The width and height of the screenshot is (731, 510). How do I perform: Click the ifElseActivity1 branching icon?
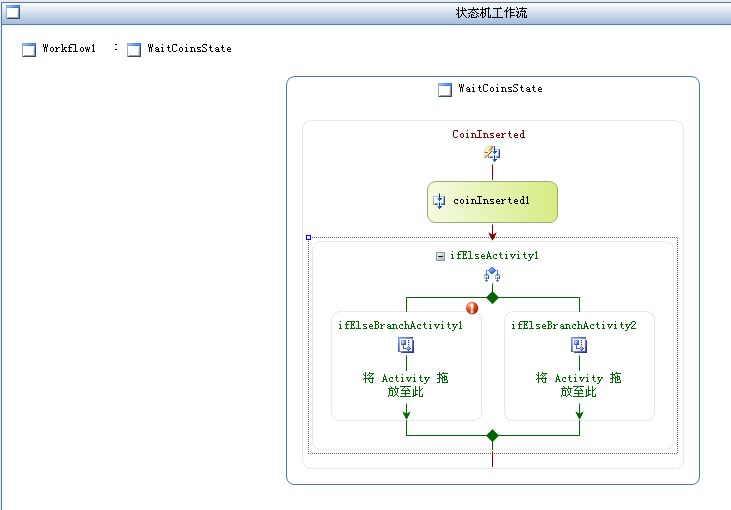click(492, 275)
